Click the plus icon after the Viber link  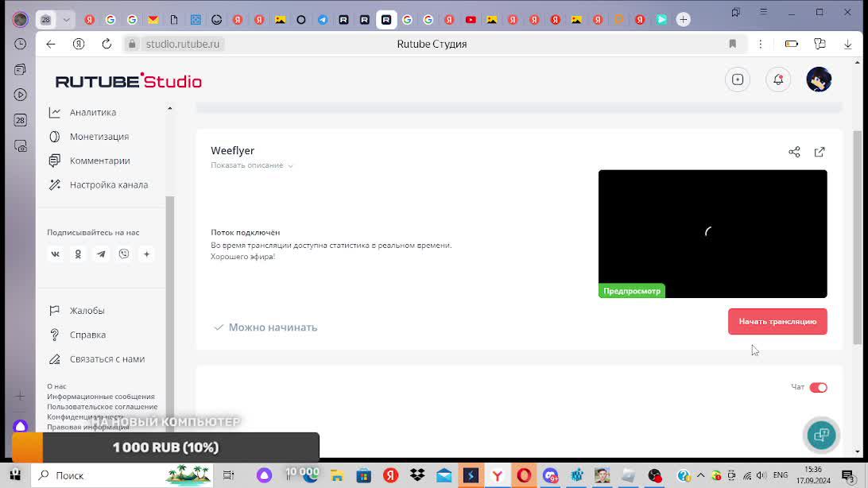[147, 254]
